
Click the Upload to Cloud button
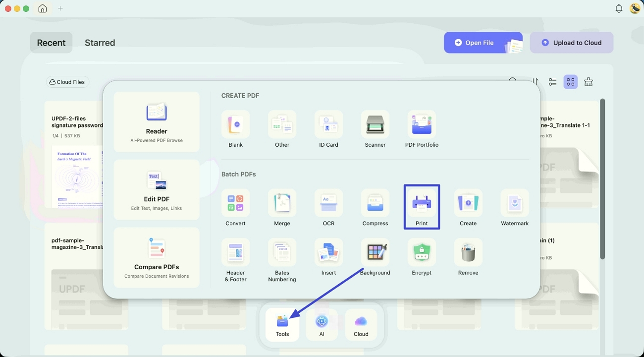pyautogui.click(x=572, y=43)
